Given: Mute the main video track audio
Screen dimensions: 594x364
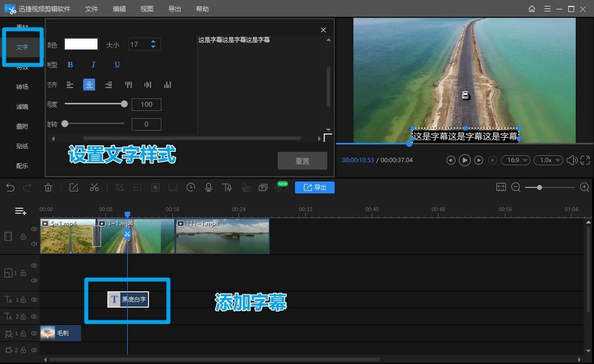Looking at the screenshot, I should (x=34, y=244).
